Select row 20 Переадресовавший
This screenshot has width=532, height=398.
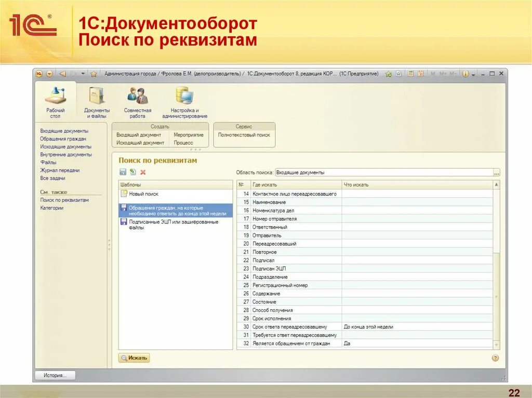pyautogui.click(x=365, y=243)
